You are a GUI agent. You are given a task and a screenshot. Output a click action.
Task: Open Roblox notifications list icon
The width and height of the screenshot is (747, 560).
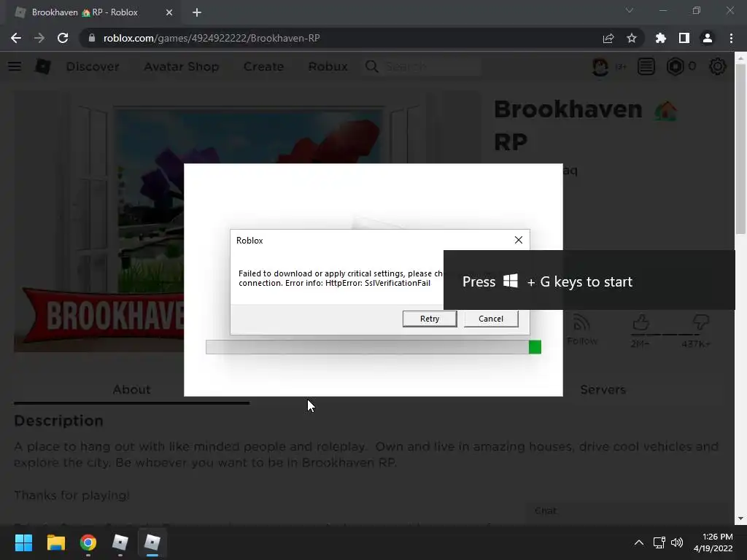point(646,66)
